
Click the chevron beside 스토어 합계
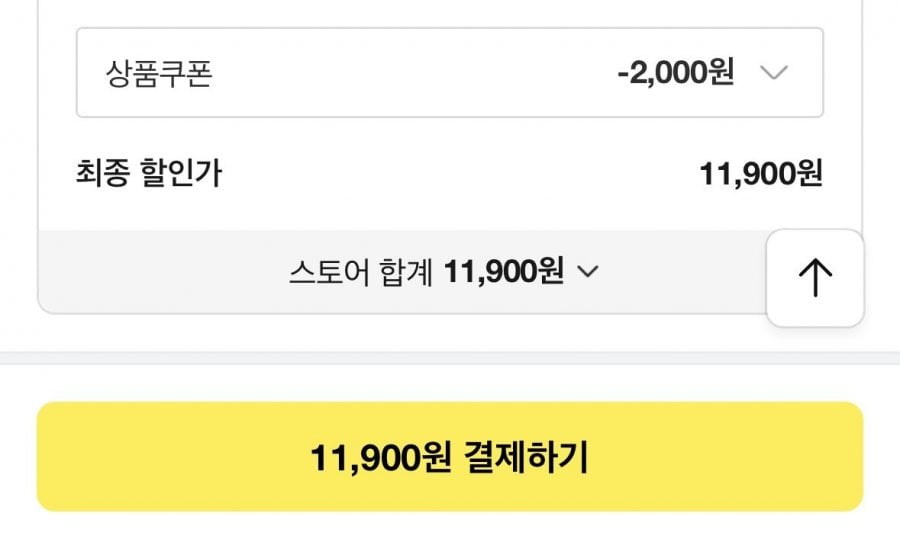point(588,271)
